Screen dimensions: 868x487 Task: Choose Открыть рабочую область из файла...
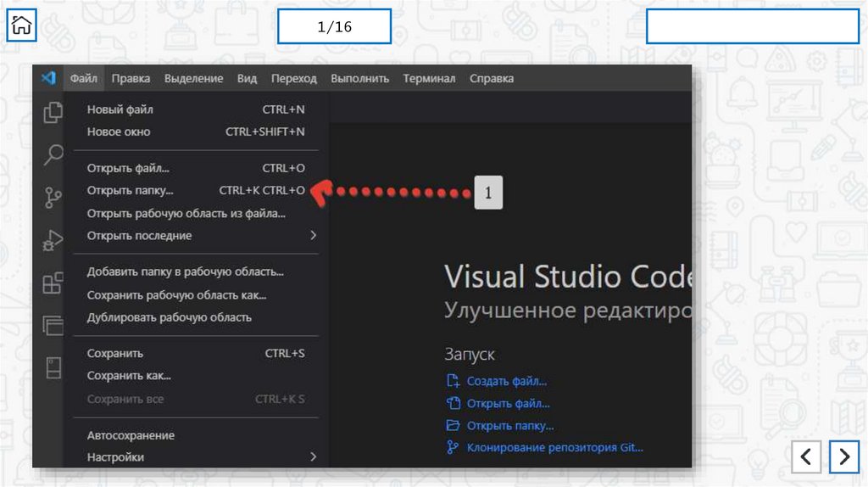tap(196, 213)
